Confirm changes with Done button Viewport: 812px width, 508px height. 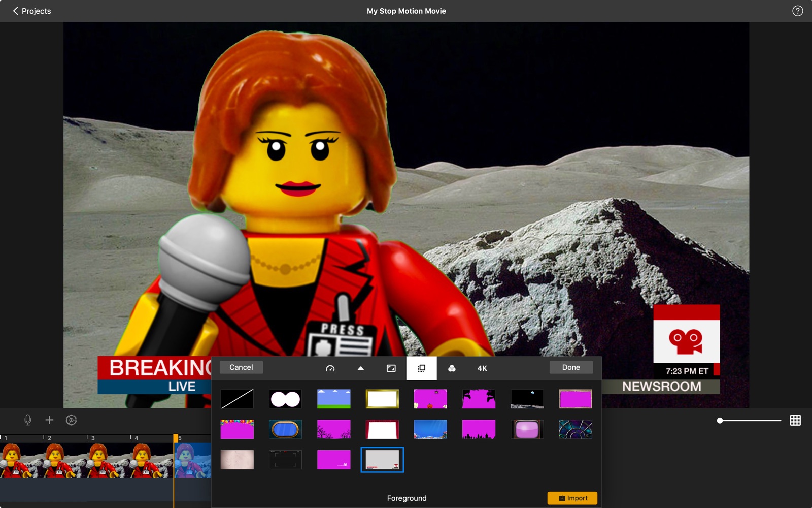(571, 367)
